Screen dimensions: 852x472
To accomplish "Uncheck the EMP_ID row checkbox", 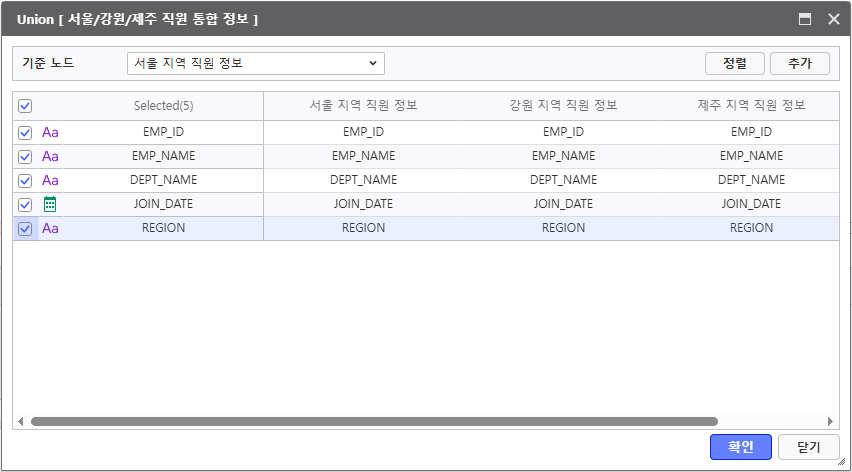I will pos(25,132).
